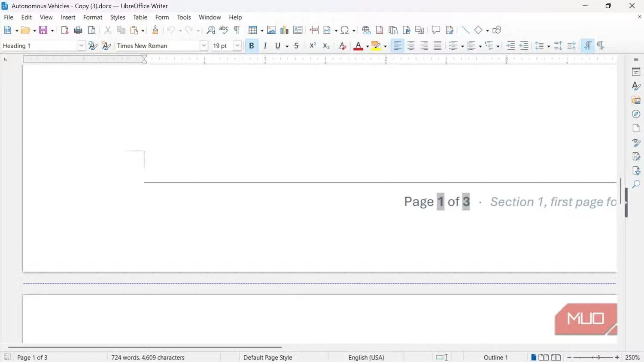Toggle Italic formatting
The height and width of the screenshot is (362, 644).
pyautogui.click(x=265, y=46)
